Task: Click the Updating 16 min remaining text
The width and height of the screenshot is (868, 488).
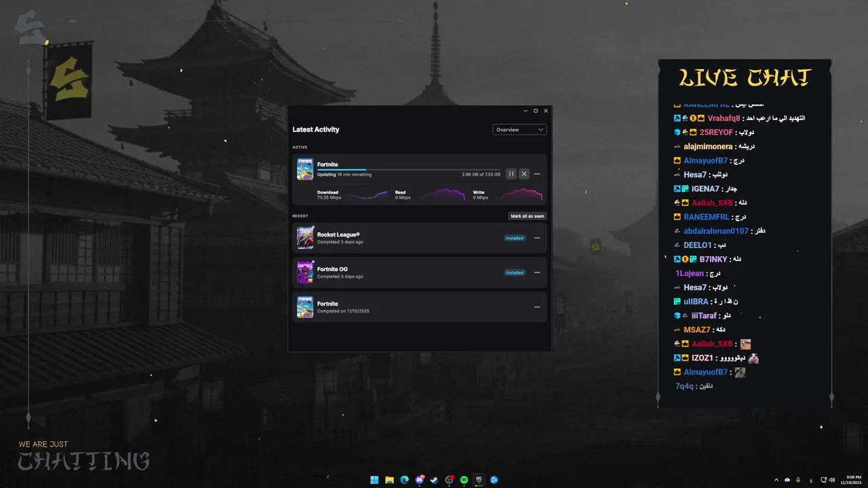Action: [x=344, y=174]
